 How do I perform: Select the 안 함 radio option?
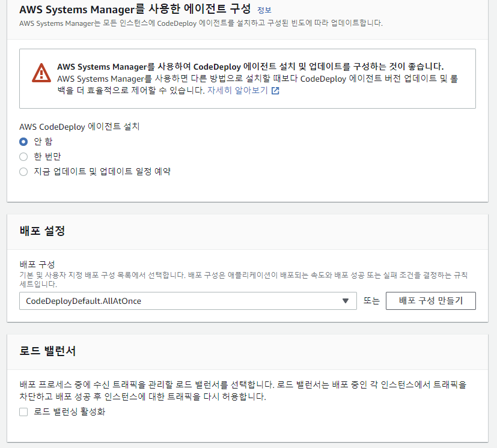23,142
